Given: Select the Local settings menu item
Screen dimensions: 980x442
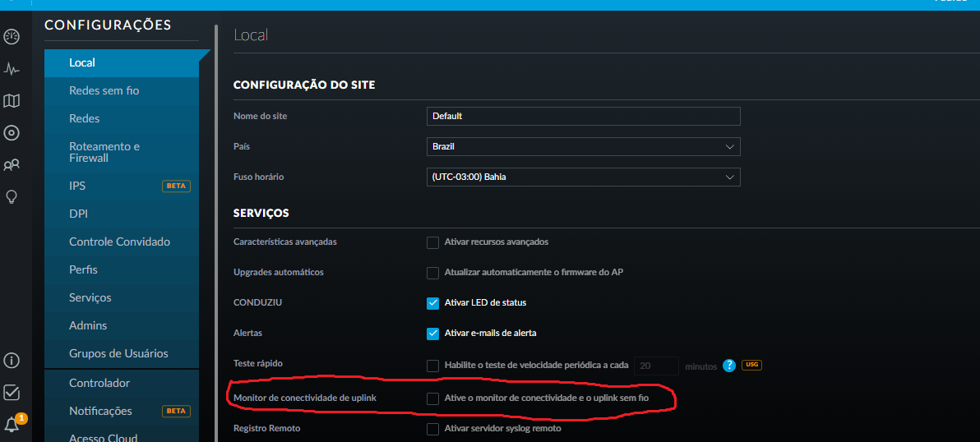Looking at the screenshot, I should [x=122, y=63].
